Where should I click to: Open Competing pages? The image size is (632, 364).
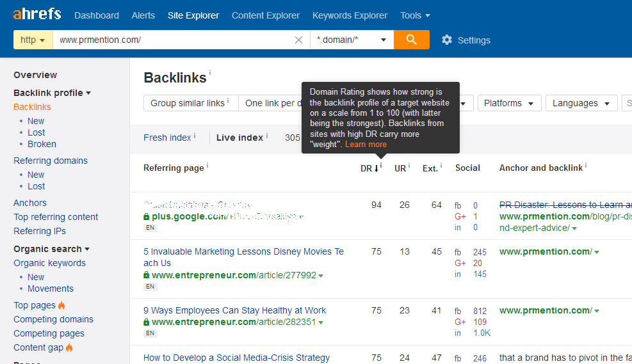(49, 333)
